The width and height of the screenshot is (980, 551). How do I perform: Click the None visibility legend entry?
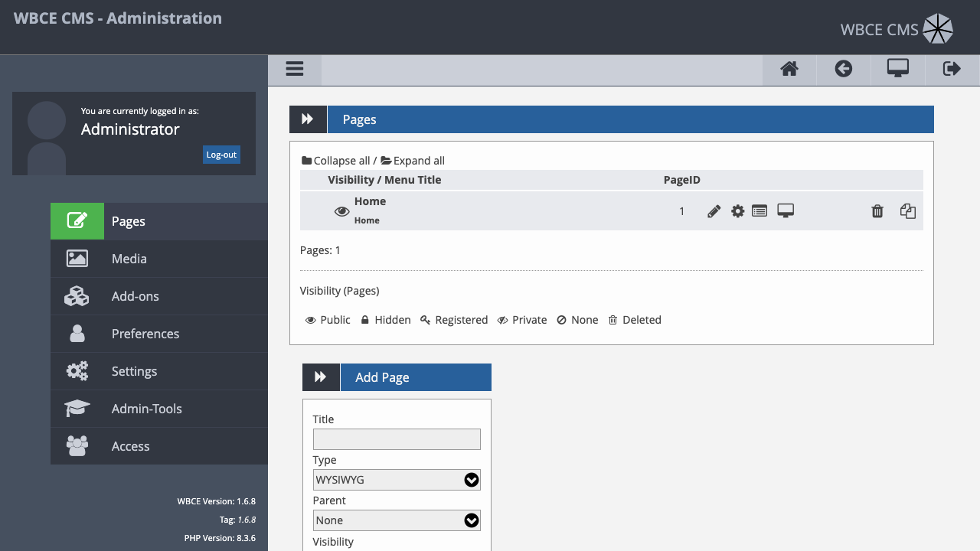[577, 320]
